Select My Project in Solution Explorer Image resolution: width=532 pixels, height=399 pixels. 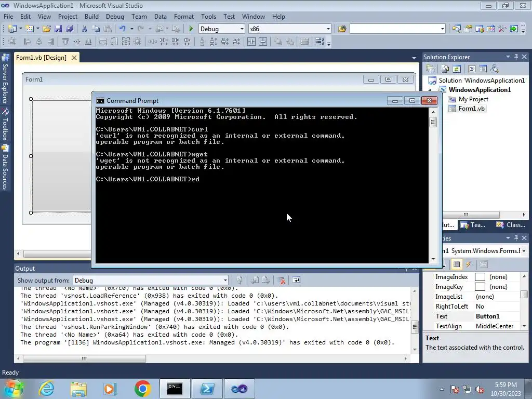(x=473, y=99)
